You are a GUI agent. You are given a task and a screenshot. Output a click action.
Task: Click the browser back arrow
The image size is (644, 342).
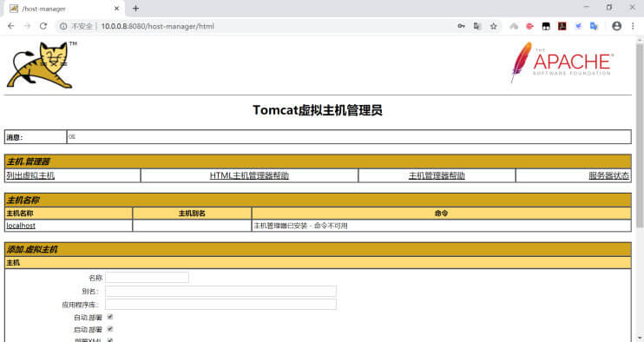click(x=11, y=26)
